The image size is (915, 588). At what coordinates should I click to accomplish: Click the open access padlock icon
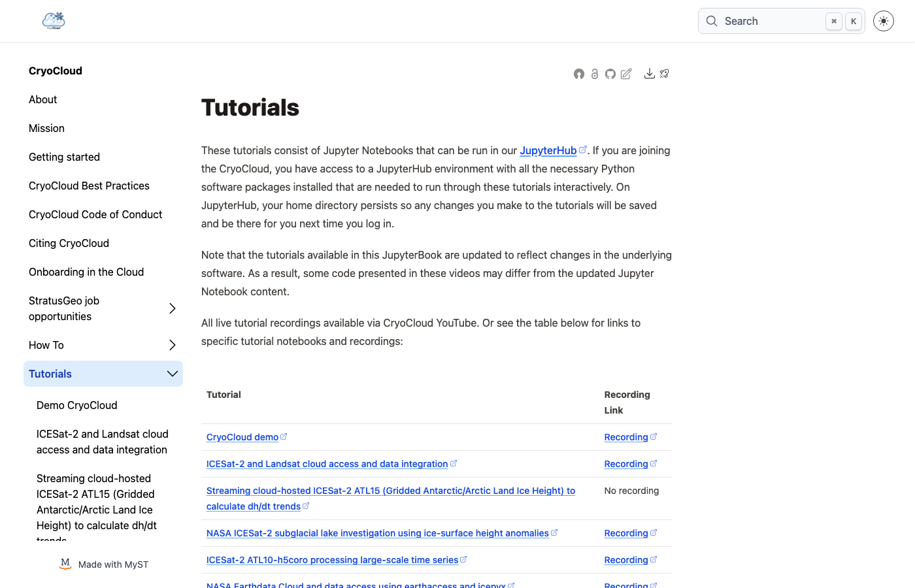(595, 74)
